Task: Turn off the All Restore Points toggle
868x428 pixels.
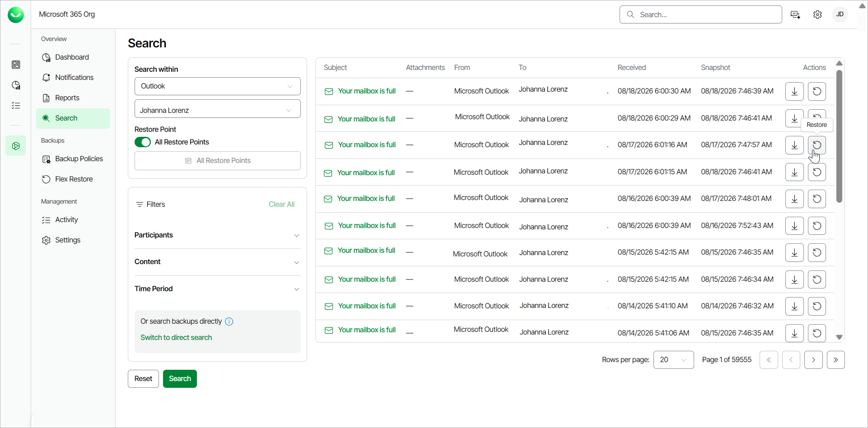Action: tap(143, 142)
